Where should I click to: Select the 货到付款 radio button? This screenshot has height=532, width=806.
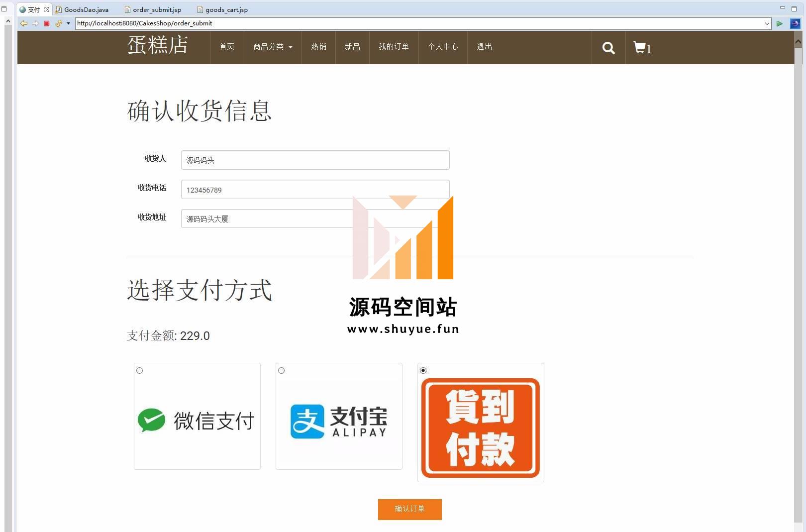point(423,370)
